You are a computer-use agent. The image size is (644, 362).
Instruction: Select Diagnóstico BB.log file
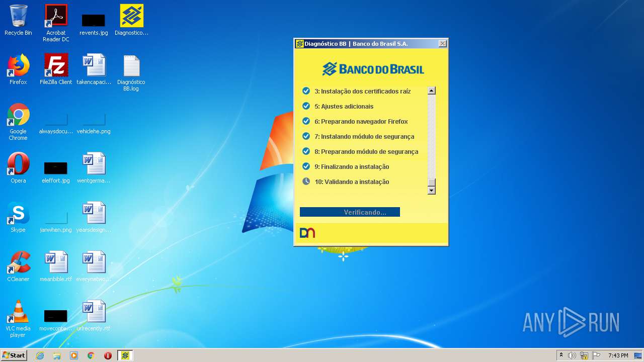131,73
